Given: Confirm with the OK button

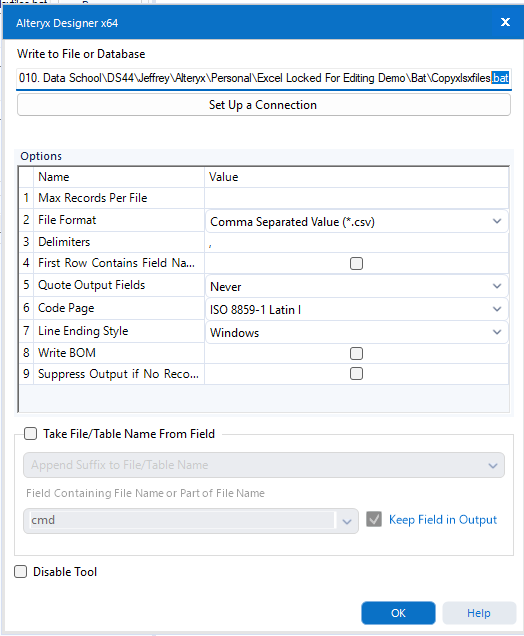Looking at the screenshot, I should (x=398, y=613).
